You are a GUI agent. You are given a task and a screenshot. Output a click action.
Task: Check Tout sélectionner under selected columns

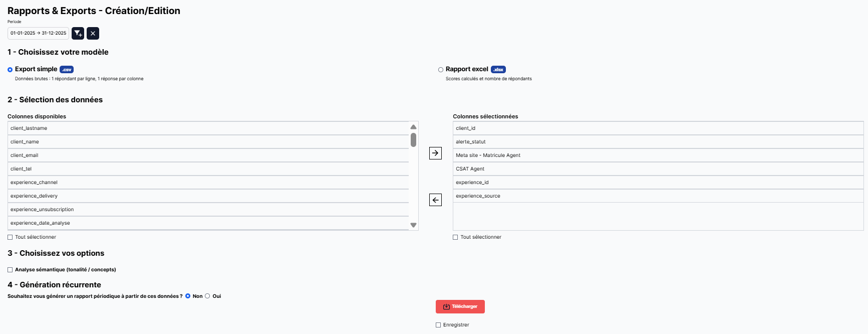[x=455, y=237]
